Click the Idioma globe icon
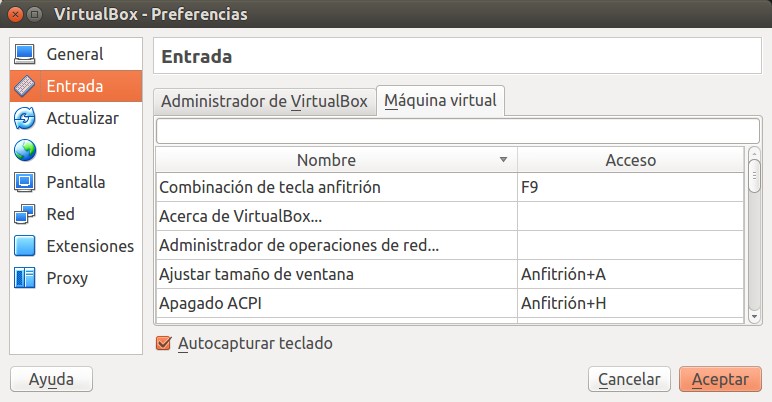772x402 pixels. click(x=25, y=150)
